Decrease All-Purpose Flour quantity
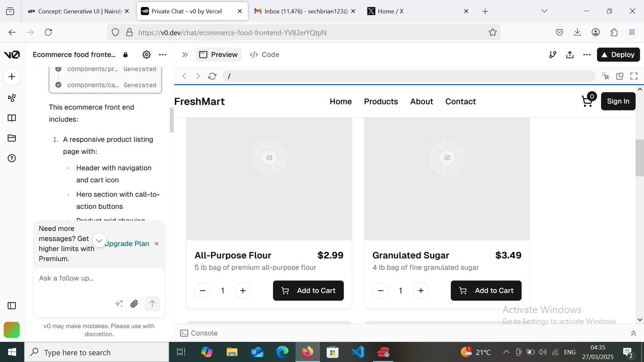 pos(202,291)
